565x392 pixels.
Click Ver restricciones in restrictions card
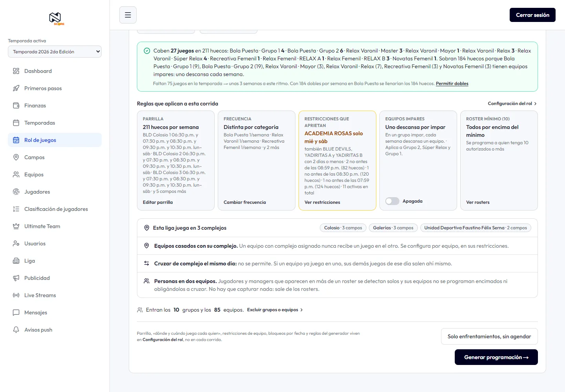pyautogui.click(x=322, y=202)
